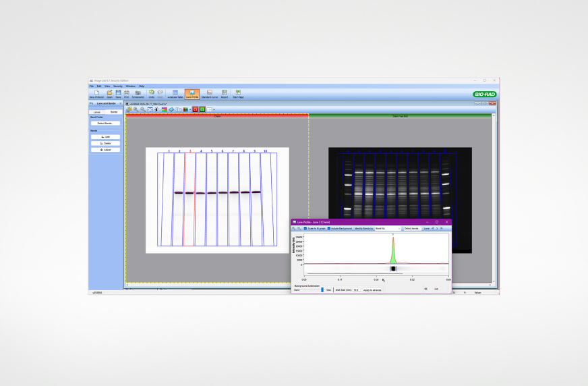The width and height of the screenshot is (588, 386).
Task: Switch to the Lanes tab
Action: [96, 112]
